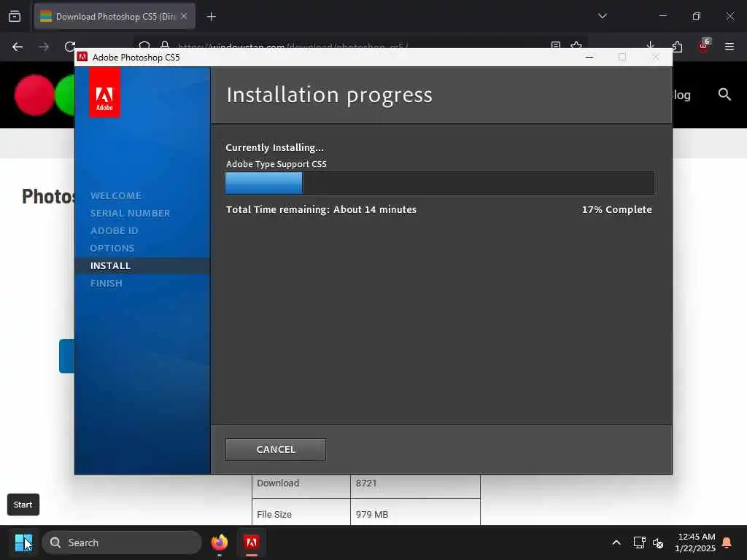Click the '979 MB' file size cell
Screen dimensions: 747x560
(x=415, y=514)
